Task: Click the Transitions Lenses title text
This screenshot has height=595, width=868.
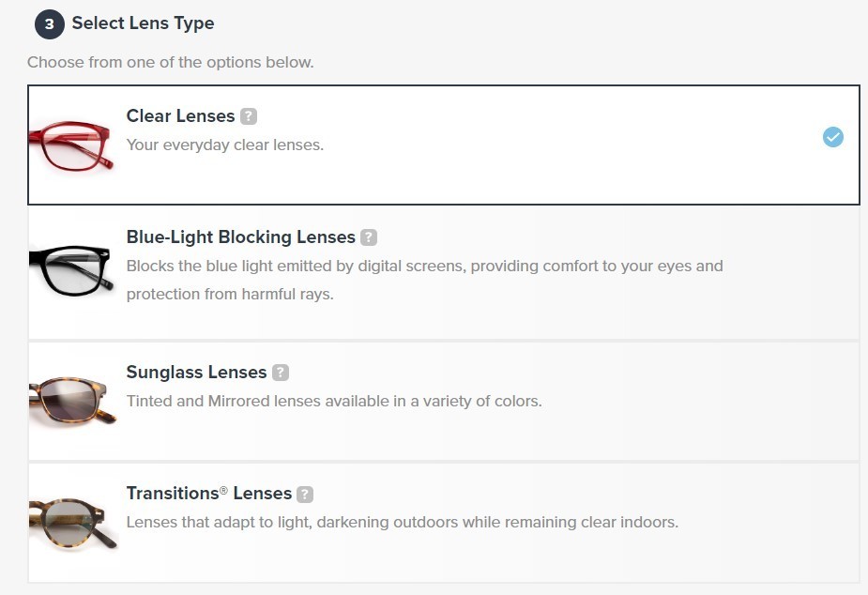Action: click(x=208, y=493)
